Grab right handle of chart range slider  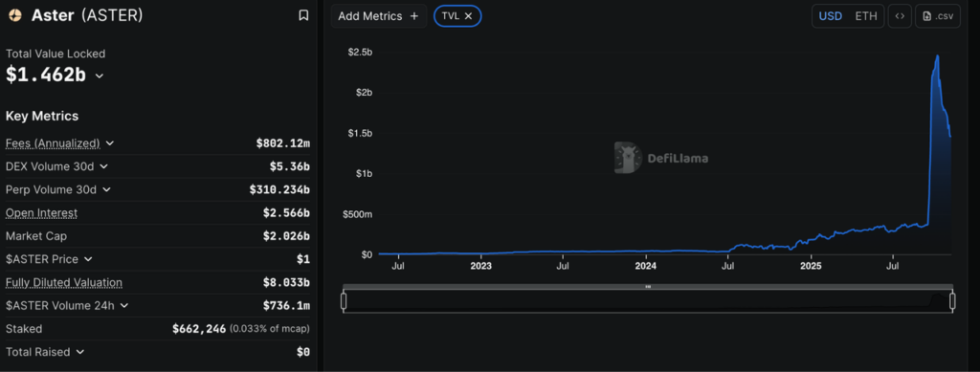pyautogui.click(x=952, y=301)
